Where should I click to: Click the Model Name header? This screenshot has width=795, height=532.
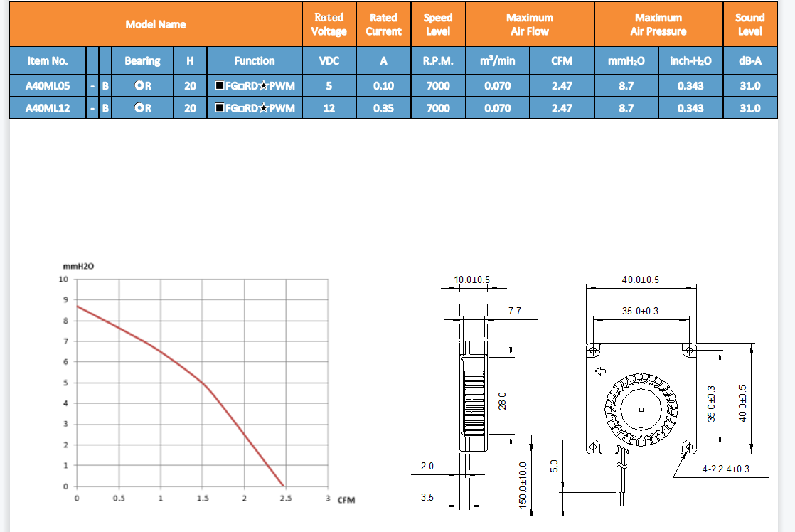point(156,24)
